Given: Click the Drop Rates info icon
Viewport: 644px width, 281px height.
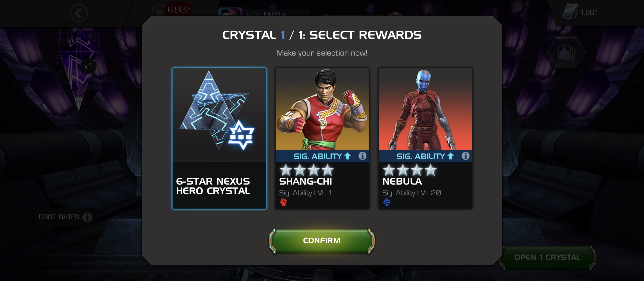Looking at the screenshot, I should [87, 217].
